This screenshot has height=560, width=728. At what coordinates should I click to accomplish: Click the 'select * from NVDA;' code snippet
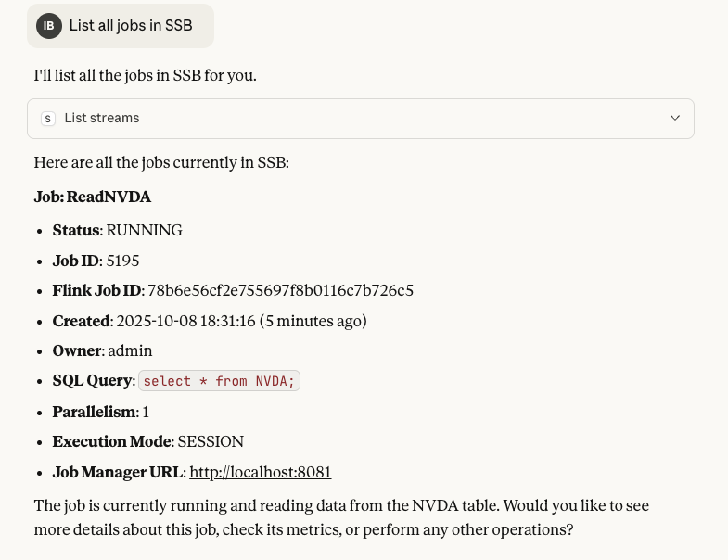pyautogui.click(x=219, y=381)
